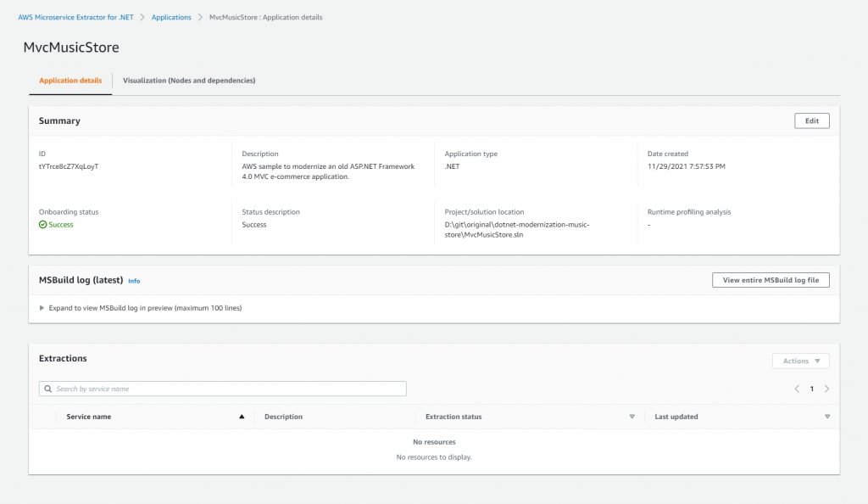Select the Application details tab
This screenshot has width=868, height=504.
(70, 81)
